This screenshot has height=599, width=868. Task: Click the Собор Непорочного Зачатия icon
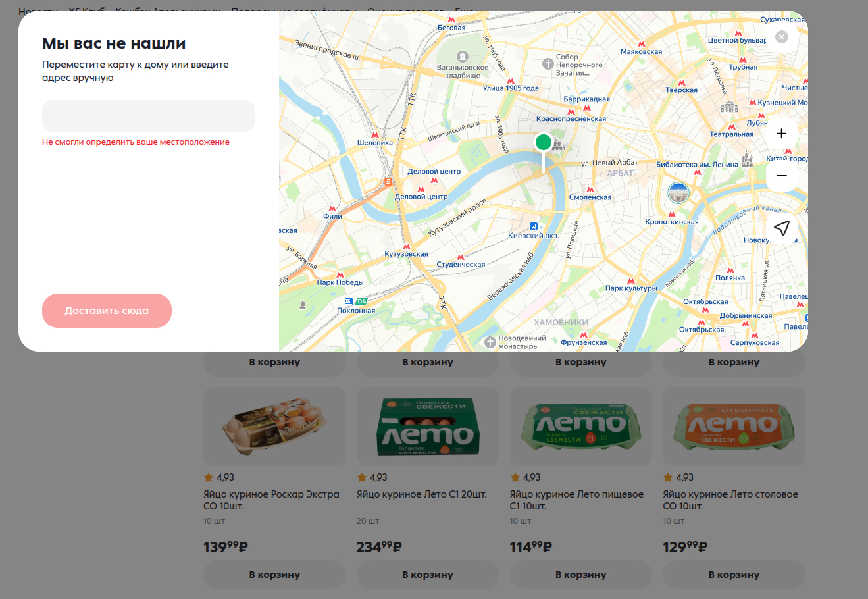point(548,64)
